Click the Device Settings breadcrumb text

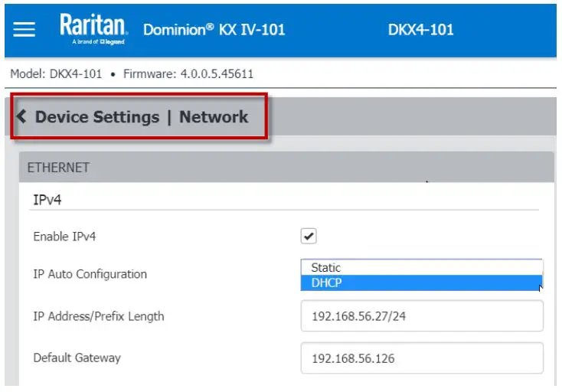pyautogui.click(x=97, y=117)
